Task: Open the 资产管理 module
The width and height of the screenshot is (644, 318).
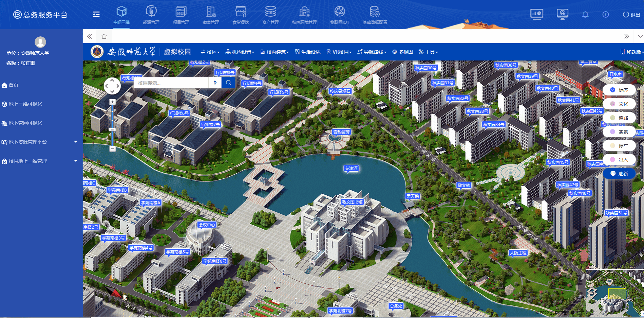Action: point(270,15)
